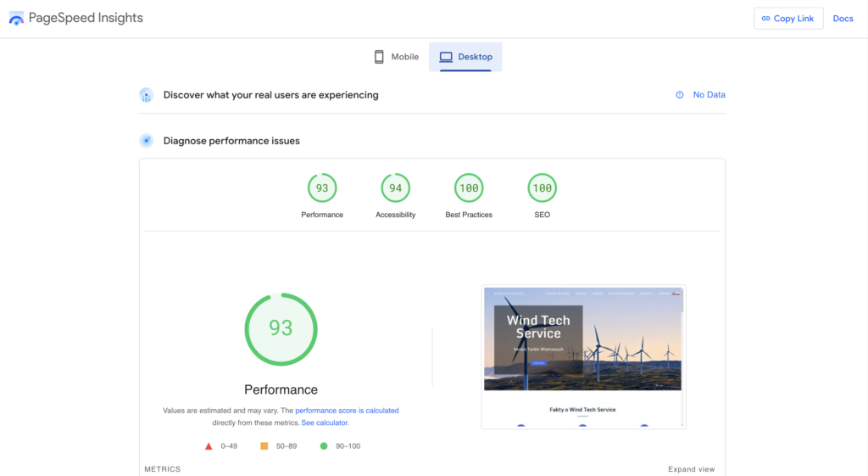Open the 'performance score is calculated' link

347,411
